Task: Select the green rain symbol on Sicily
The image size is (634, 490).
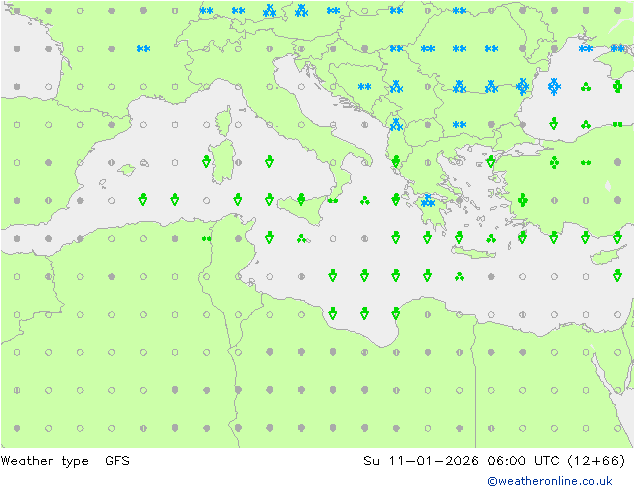Action: (301, 199)
